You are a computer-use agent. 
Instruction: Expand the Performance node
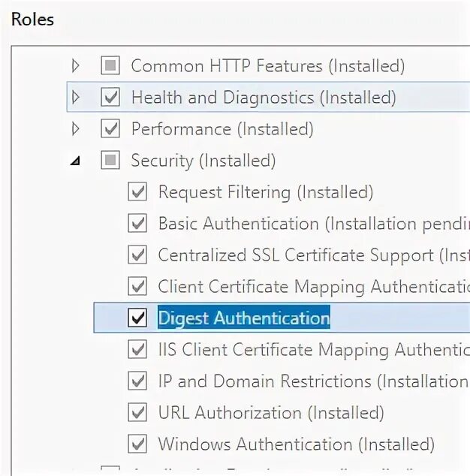75,129
